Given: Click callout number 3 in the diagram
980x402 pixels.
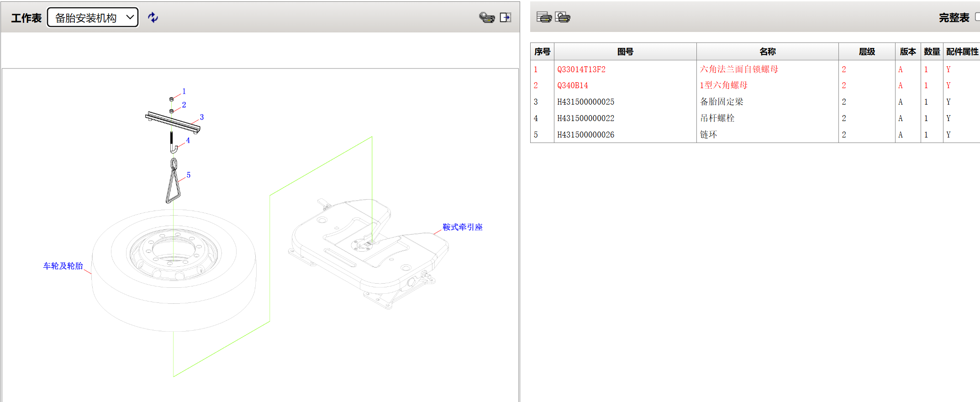Looking at the screenshot, I should pyautogui.click(x=202, y=117).
